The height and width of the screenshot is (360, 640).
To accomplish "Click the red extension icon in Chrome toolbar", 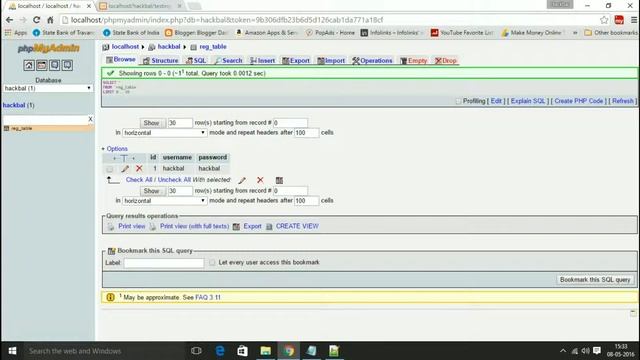I will [x=619, y=20].
